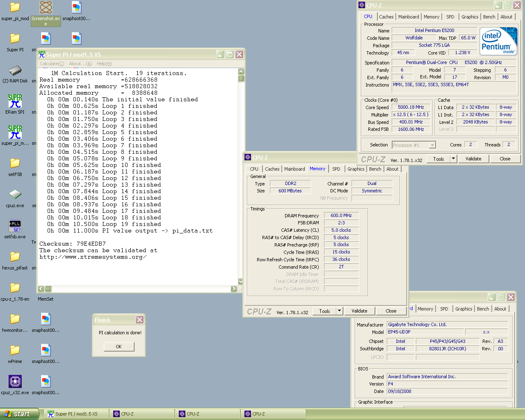525x420 pixels.
Task: Select the cpuz.exe desktop icon
Action: (x=15, y=194)
